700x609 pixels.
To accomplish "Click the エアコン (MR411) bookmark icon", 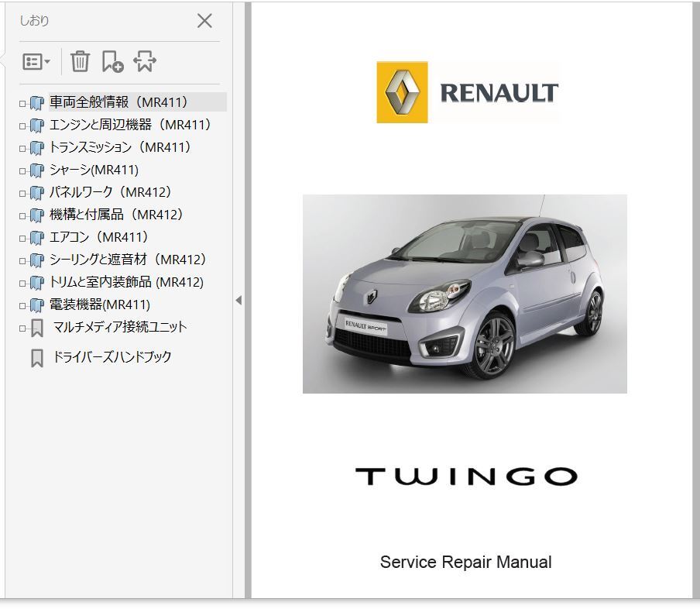I will [x=36, y=238].
